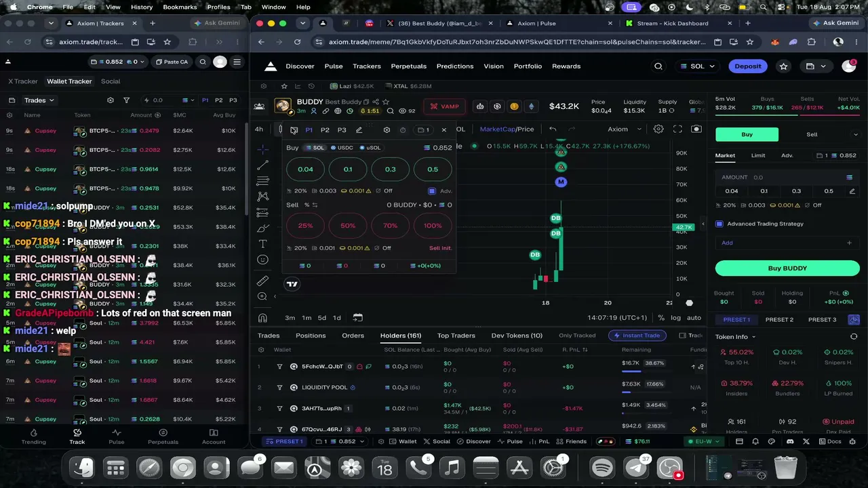Click the Buy BUDDY button
868x488 pixels.
pyautogui.click(x=787, y=268)
